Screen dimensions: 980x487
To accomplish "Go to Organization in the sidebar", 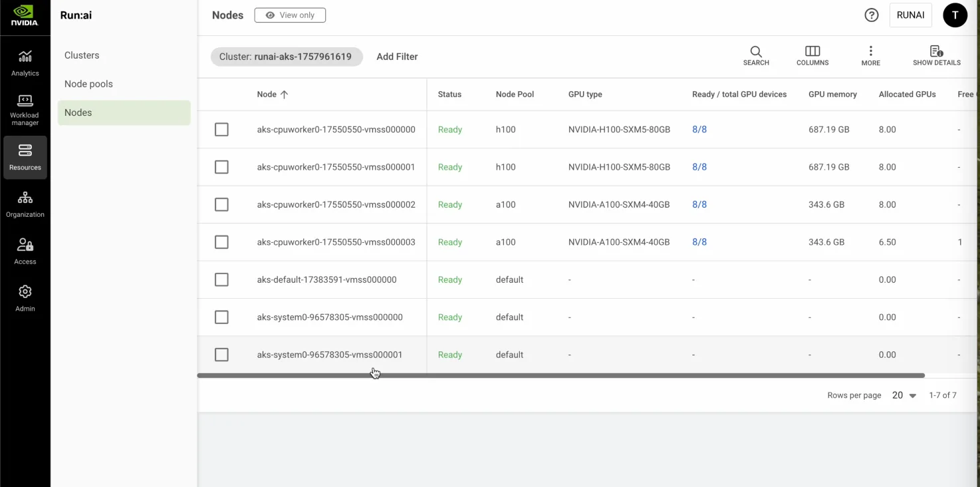I will [x=25, y=204].
